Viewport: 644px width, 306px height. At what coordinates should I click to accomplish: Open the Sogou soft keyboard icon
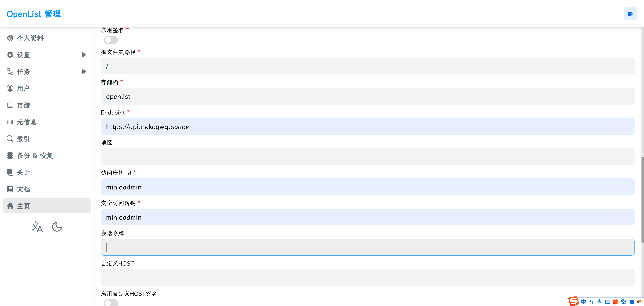click(x=607, y=302)
